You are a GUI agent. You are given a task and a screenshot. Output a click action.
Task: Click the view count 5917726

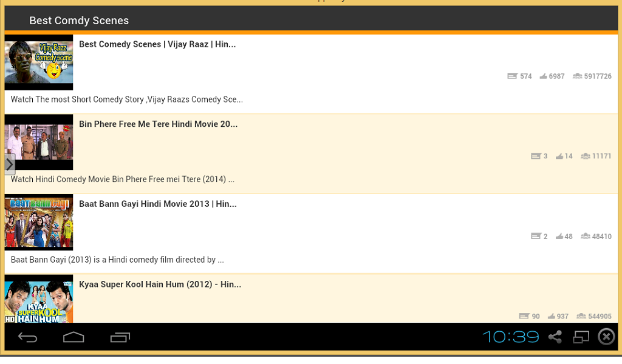pyautogui.click(x=598, y=76)
